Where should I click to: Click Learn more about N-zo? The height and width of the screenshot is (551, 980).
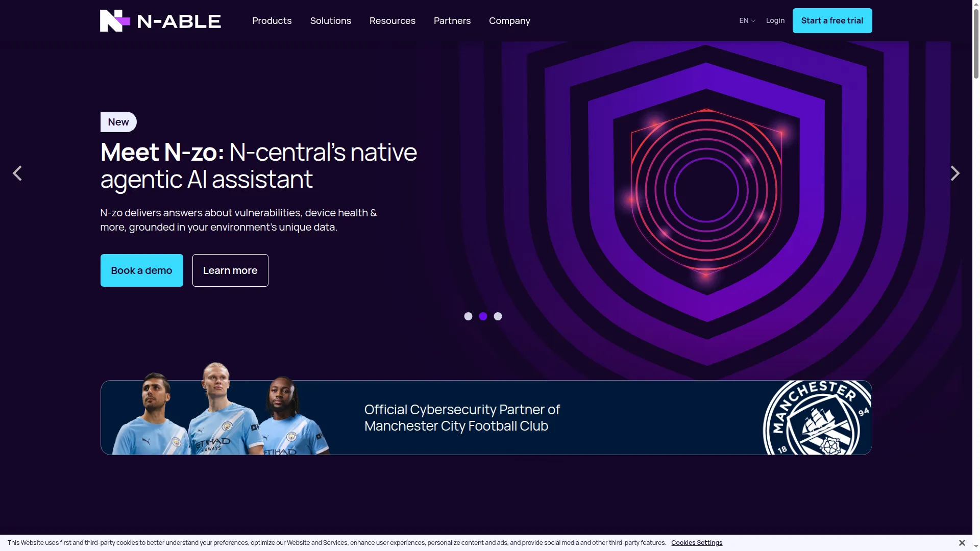click(230, 270)
